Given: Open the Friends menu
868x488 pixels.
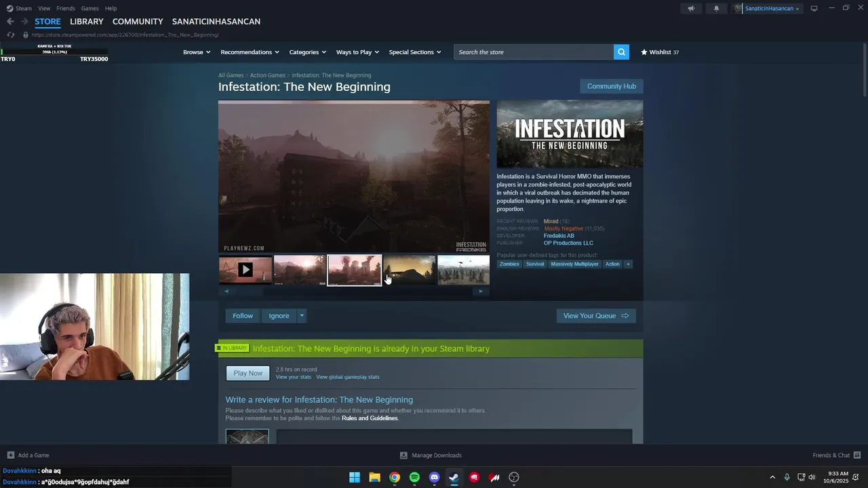Looking at the screenshot, I should tap(66, 8).
